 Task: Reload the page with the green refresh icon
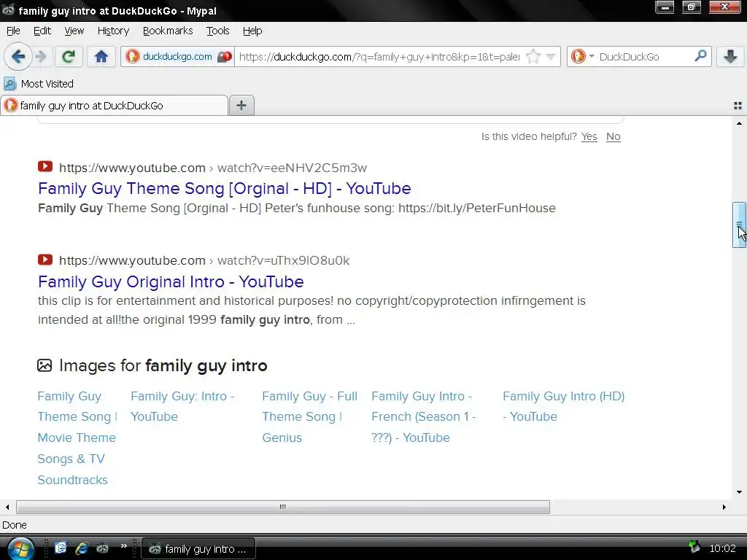click(69, 57)
